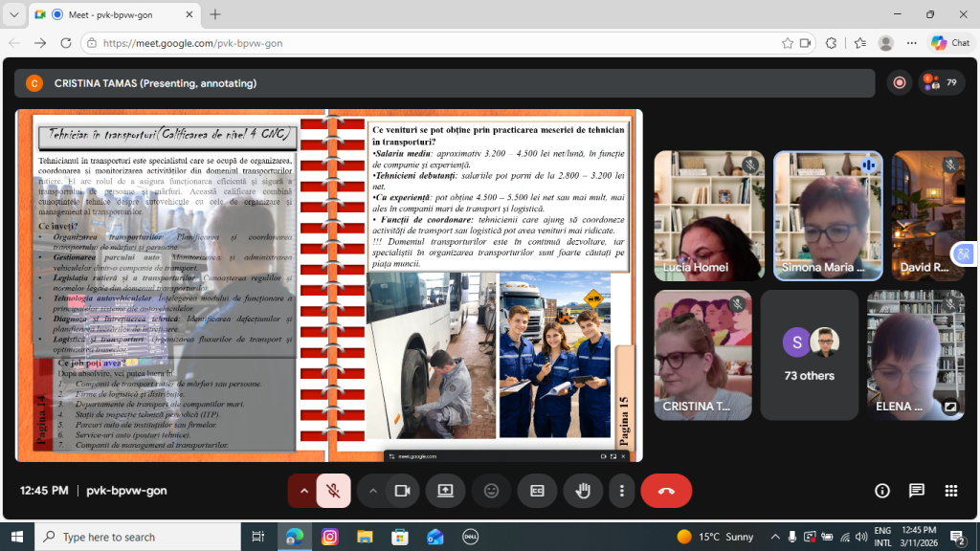
Task: Raise your hand in the meeting
Action: (583, 491)
